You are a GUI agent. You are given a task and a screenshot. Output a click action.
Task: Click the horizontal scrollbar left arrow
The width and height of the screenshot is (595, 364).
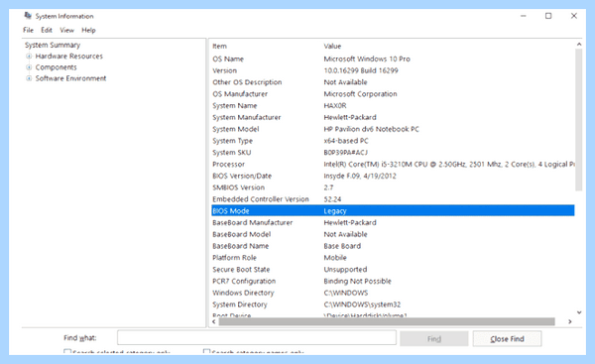tap(214, 321)
